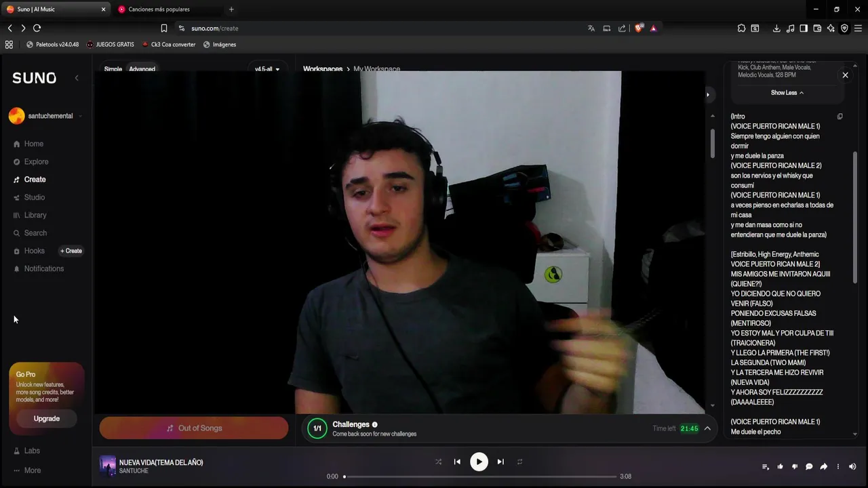Click the suno.com/create address bar

[x=380, y=28]
